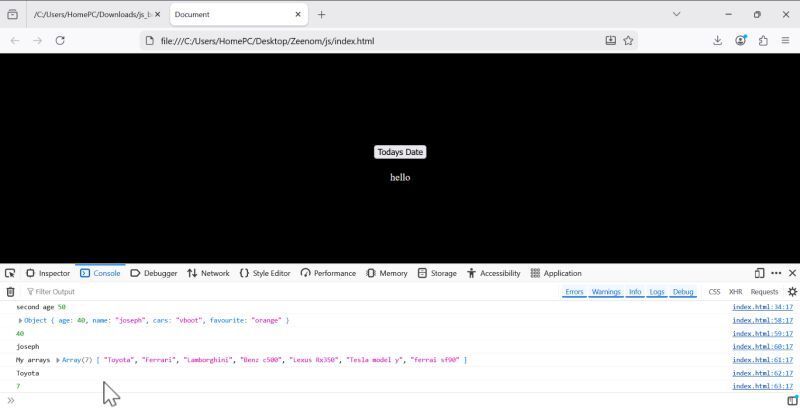Viewport: 800px width, 420px height.
Task: Open source link index.html:62:17
Action: tap(763, 373)
